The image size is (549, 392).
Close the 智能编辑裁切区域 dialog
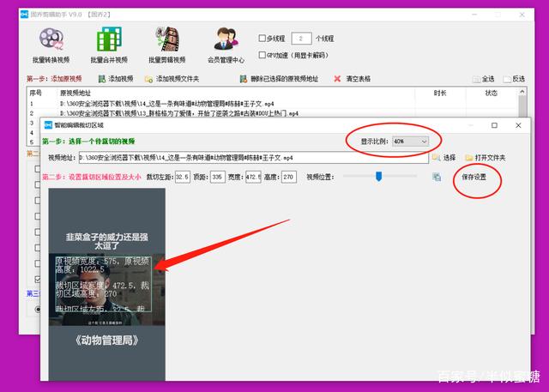518,125
